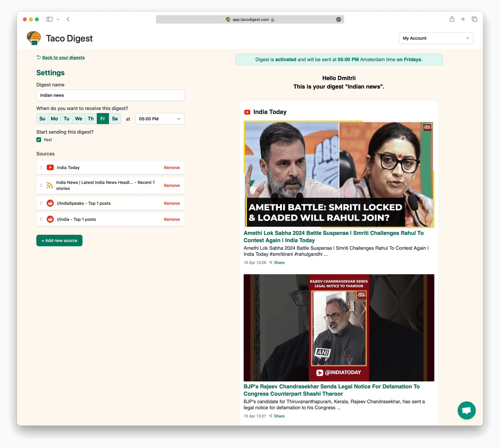500x448 pixels.
Task: Toggle Tuesday delivery day
Action: tap(66, 119)
